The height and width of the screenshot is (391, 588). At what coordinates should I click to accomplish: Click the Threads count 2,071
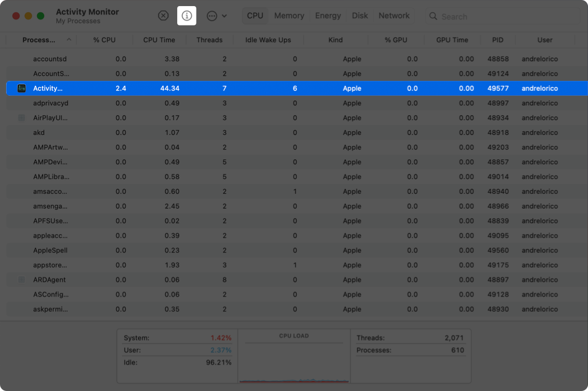click(454, 338)
